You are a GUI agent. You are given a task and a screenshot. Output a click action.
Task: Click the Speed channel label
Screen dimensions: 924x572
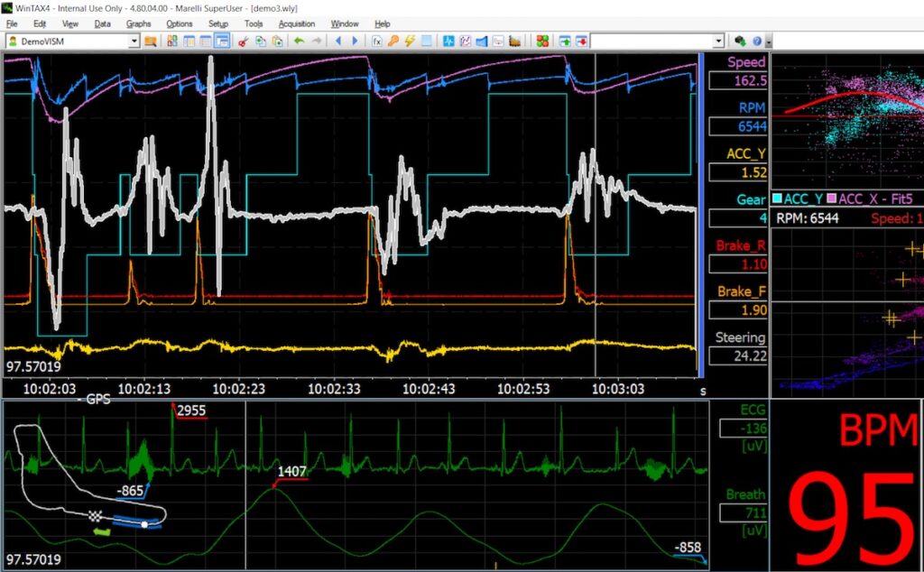[x=746, y=62]
